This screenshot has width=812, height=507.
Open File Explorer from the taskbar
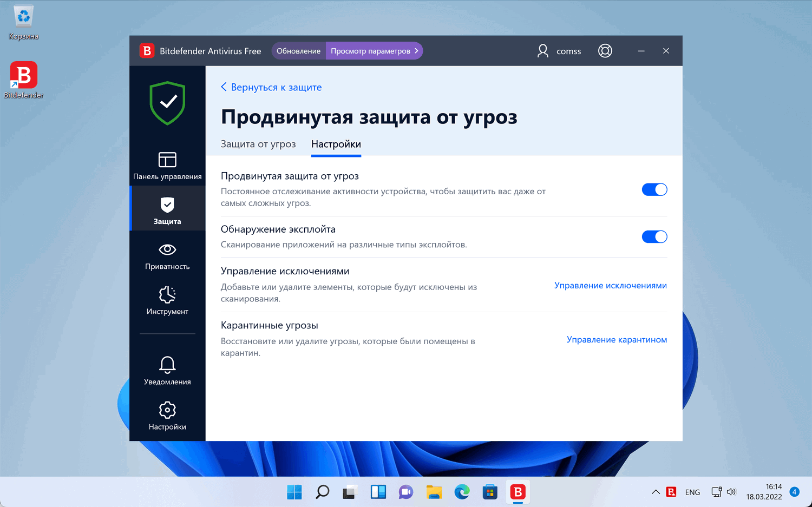pyautogui.click(x=434, y=492)
